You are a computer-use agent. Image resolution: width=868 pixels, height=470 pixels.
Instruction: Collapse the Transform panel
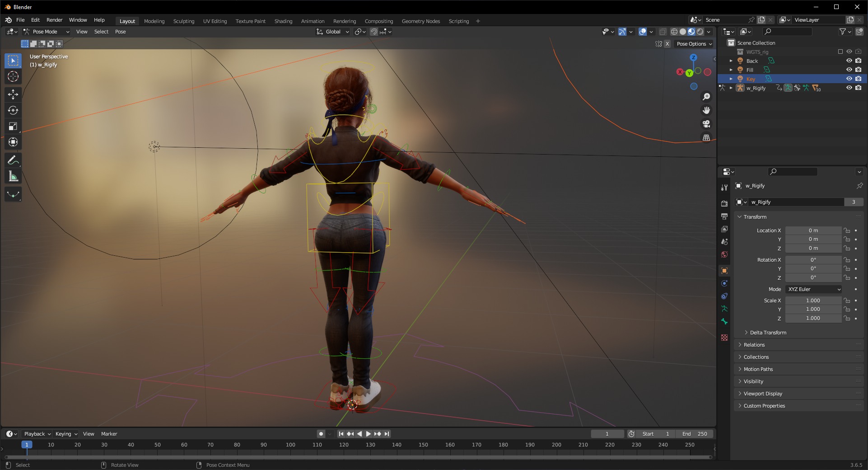coord(755,217)
